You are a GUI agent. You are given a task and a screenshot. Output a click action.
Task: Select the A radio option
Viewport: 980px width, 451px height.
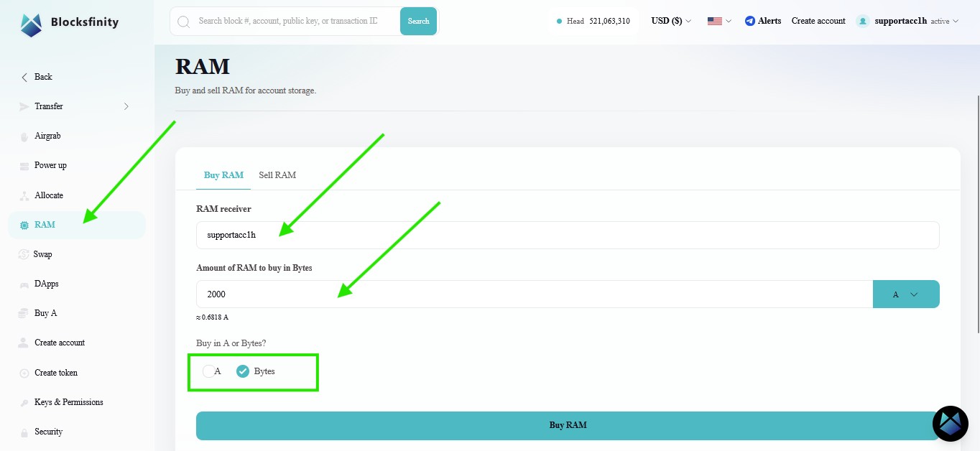coord(208,371)
